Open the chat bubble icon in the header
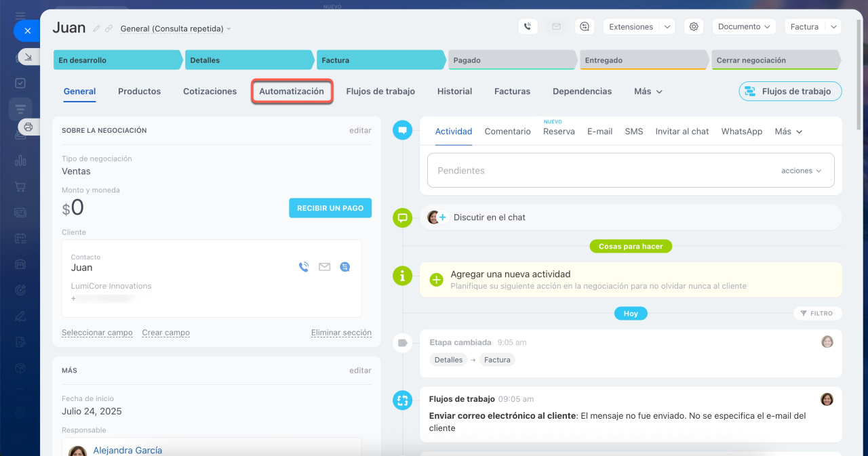Image resolution: width=868 pixels, height=456 pixels. coord(585,26)
